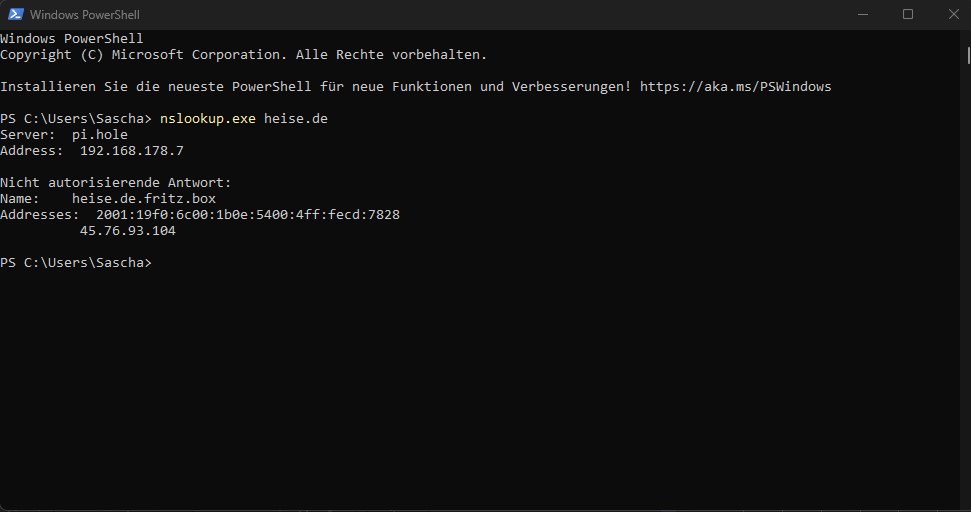Click the IPv6 address starting with 2001
The width and height of the screenshot is (971, 512).
[248, 215]
